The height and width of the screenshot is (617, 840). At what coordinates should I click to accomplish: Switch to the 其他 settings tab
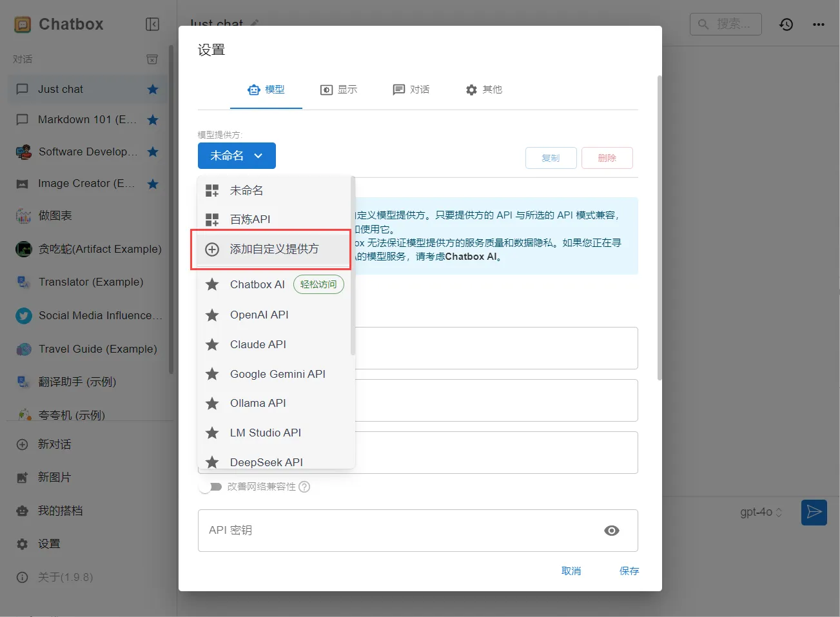[x=484, y=90]
